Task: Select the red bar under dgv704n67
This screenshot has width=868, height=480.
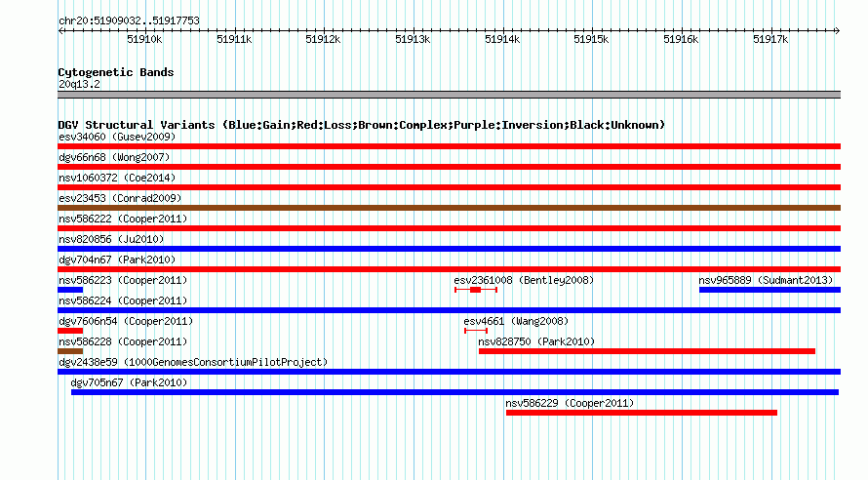Action: coord(449,269)
